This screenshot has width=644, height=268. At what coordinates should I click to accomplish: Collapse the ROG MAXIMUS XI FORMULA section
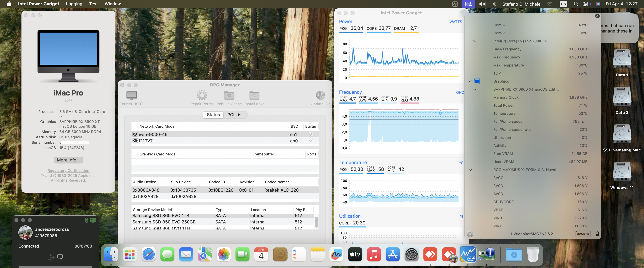(x=470, y=170)
